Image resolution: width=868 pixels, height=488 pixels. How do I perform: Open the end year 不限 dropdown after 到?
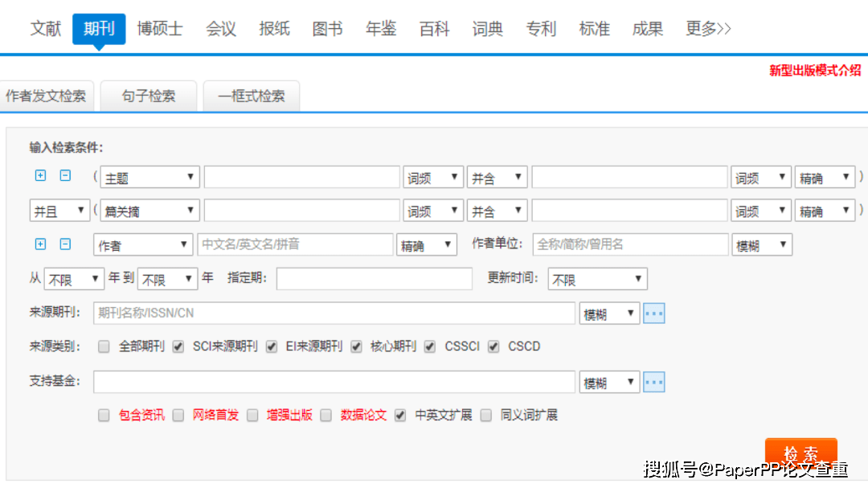click(168, 279)
